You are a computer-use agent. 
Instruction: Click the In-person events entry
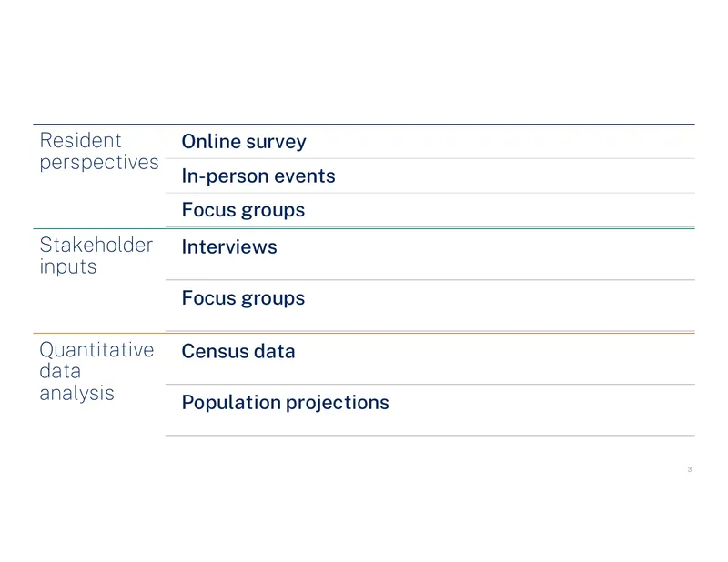coord(258,176)
